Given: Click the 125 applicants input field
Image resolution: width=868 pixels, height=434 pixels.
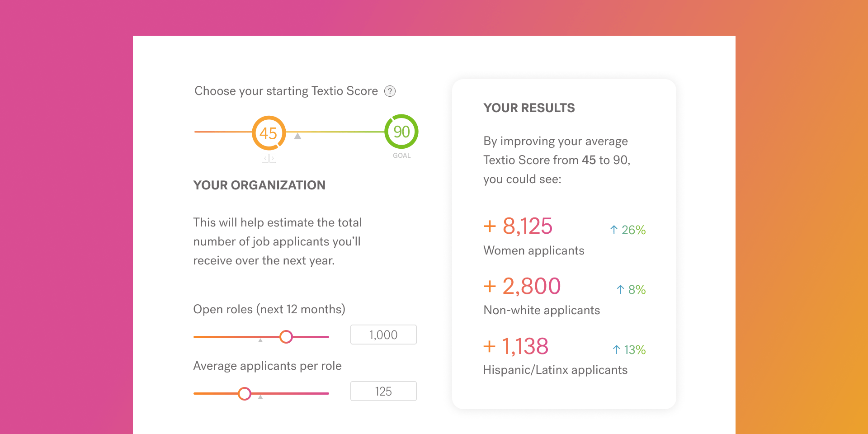Looking at the screenshot, I should [x=383, y=391].
